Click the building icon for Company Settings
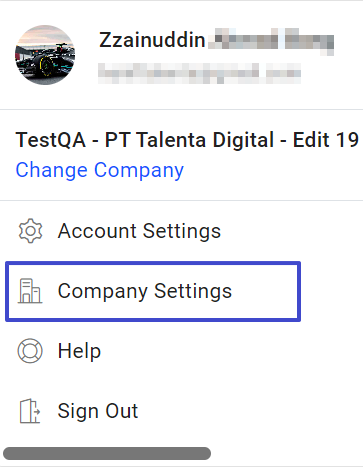 [30, 291]
